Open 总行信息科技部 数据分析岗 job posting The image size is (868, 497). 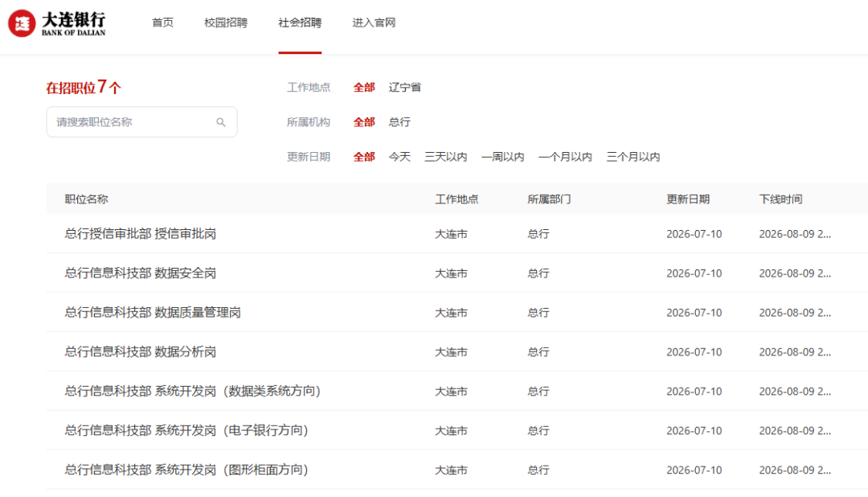(140, 351)
